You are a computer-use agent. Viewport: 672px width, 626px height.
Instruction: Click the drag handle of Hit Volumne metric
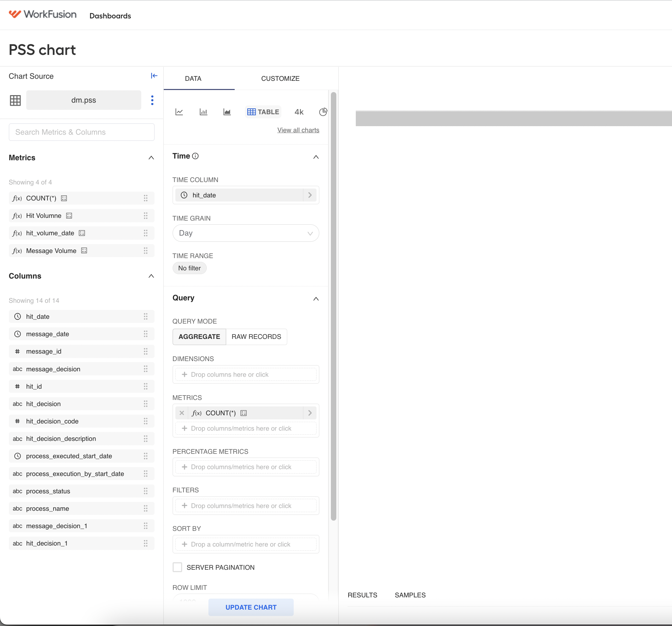146,215
